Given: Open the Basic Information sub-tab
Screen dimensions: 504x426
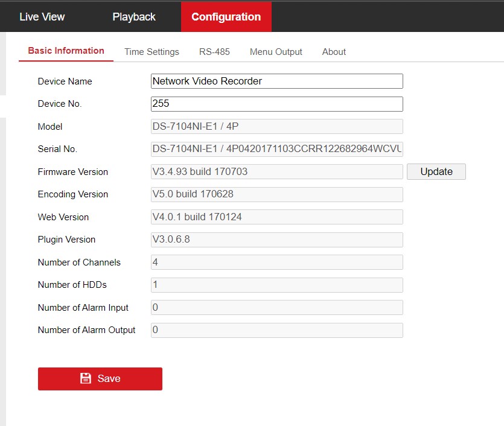Looking at the screenshot, I should tap(66, 51).
